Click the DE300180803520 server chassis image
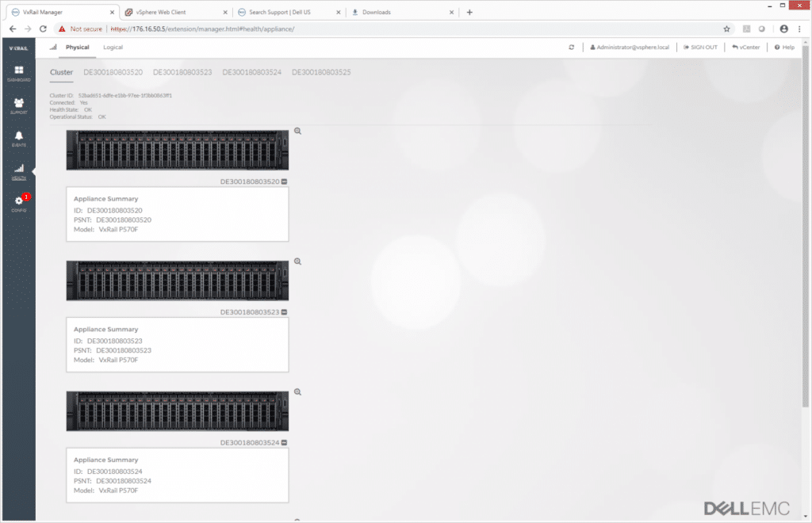This screenshot has height=523, width=812. (x=177, y=150)
